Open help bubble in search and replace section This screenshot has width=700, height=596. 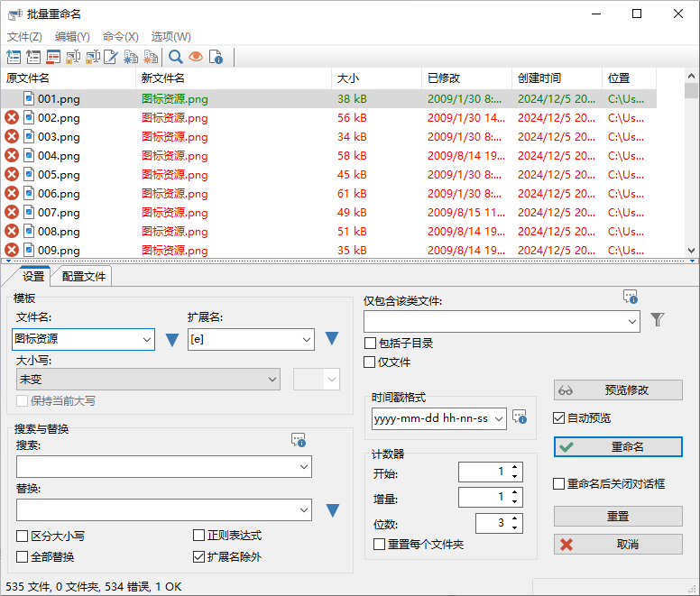(x=299, y=440)
